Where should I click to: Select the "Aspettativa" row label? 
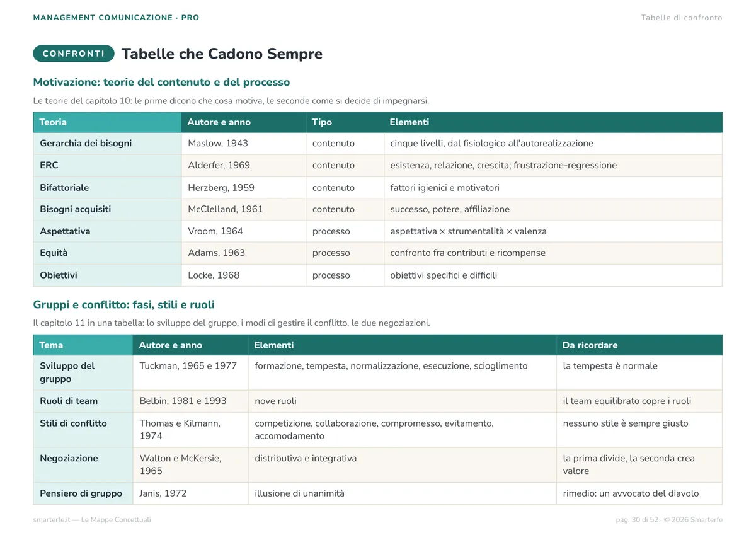(x=107, y=231)
